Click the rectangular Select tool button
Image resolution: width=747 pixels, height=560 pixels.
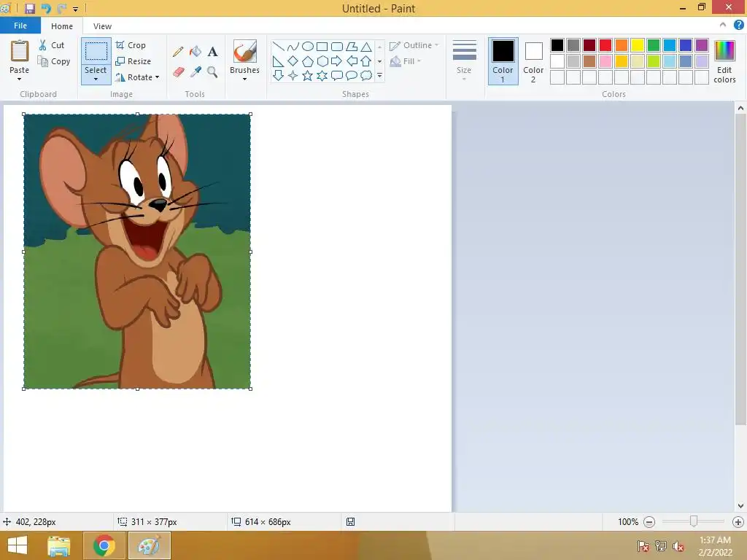tap(96, 51)
